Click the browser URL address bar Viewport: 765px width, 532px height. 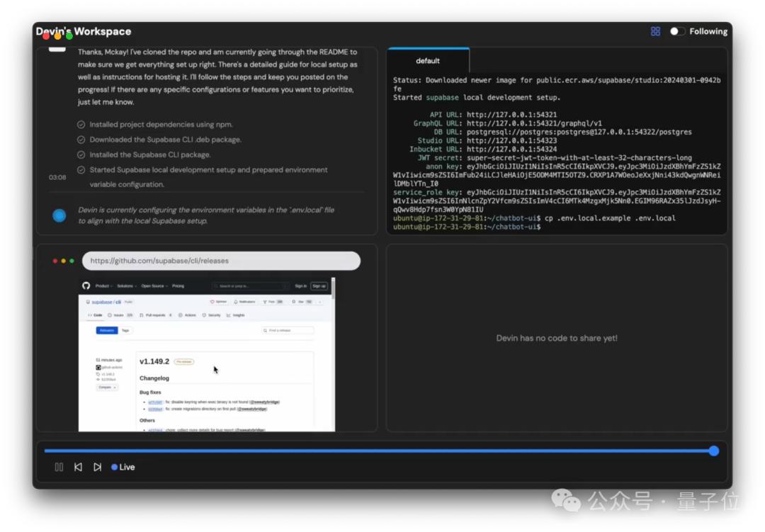[x=221, y=261]
